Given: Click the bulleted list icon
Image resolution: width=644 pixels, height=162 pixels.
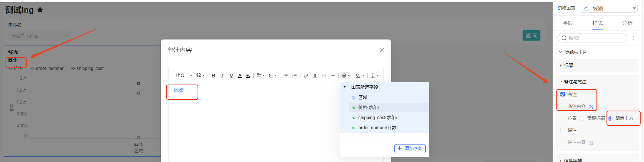Looking at the screenshot, I should [x=286, y=76].
